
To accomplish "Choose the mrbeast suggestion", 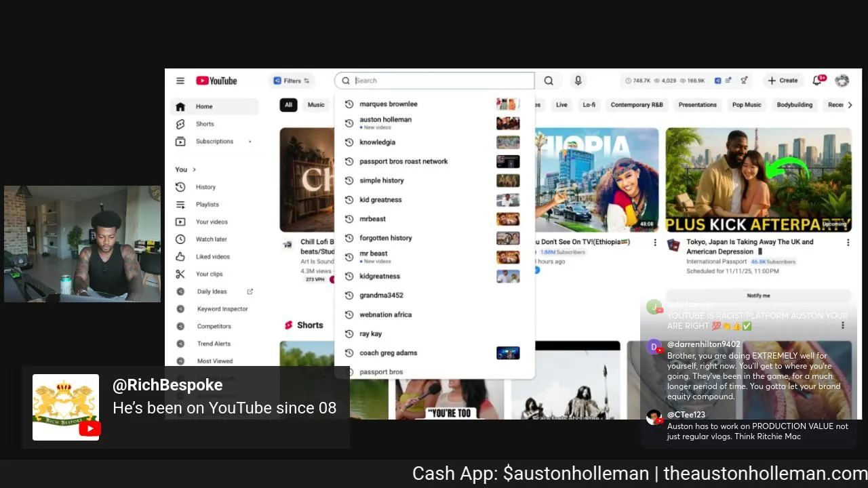I will 434,219.
